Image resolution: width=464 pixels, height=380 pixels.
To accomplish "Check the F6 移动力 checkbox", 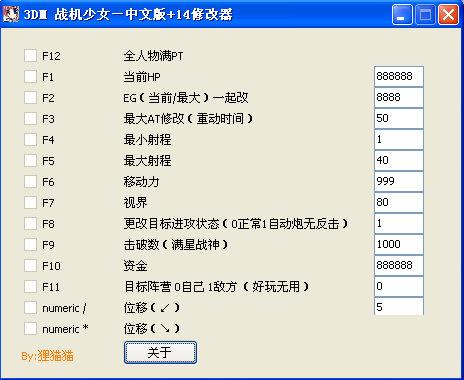I will point(30,182).
